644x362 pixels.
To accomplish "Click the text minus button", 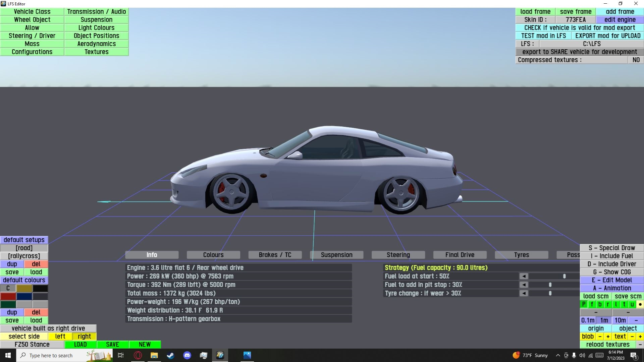I will pos(632,337).
